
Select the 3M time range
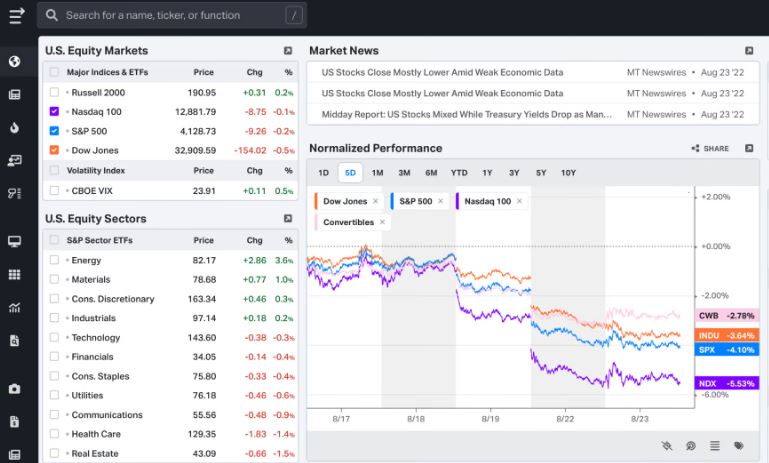coord(404,173)
